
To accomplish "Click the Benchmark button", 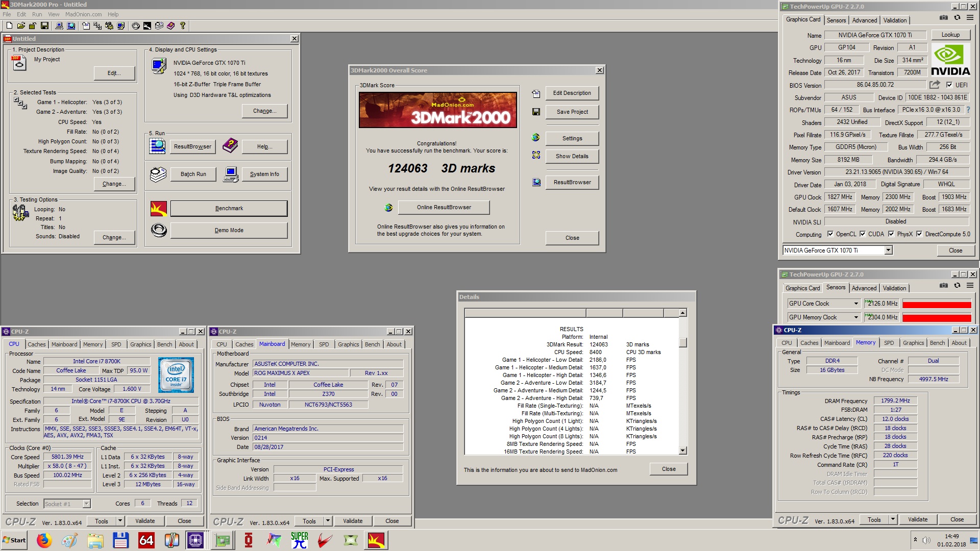I will 229,208.
